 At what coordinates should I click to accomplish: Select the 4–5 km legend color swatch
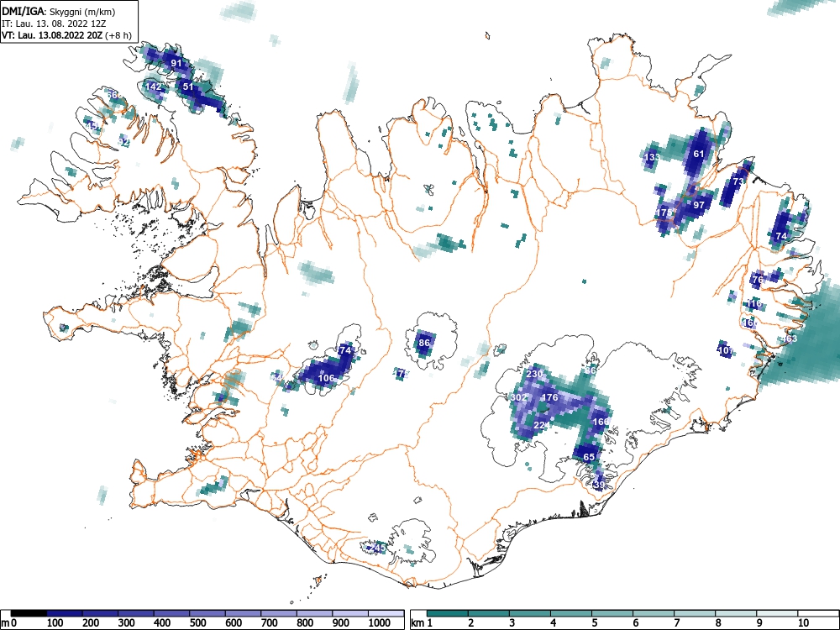571,613
